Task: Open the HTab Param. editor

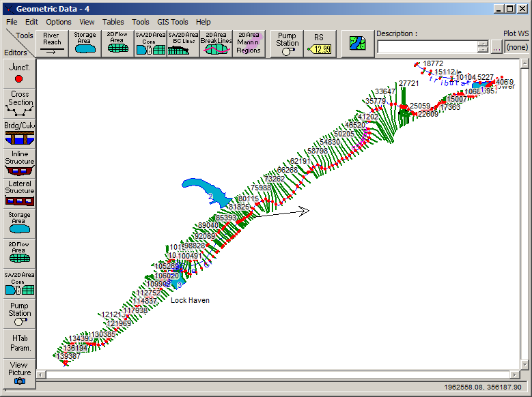Action: [19, 342]
